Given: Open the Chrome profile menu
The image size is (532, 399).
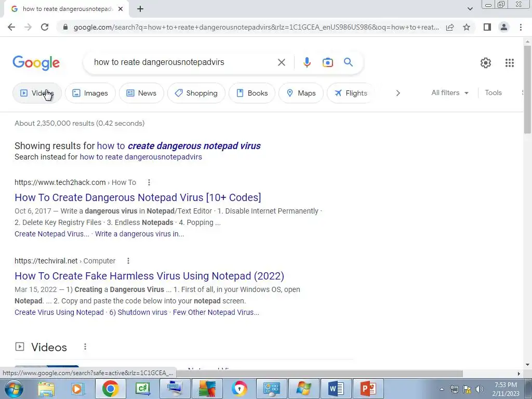Looking at the screenshot, I should click(x=504, y=27).
